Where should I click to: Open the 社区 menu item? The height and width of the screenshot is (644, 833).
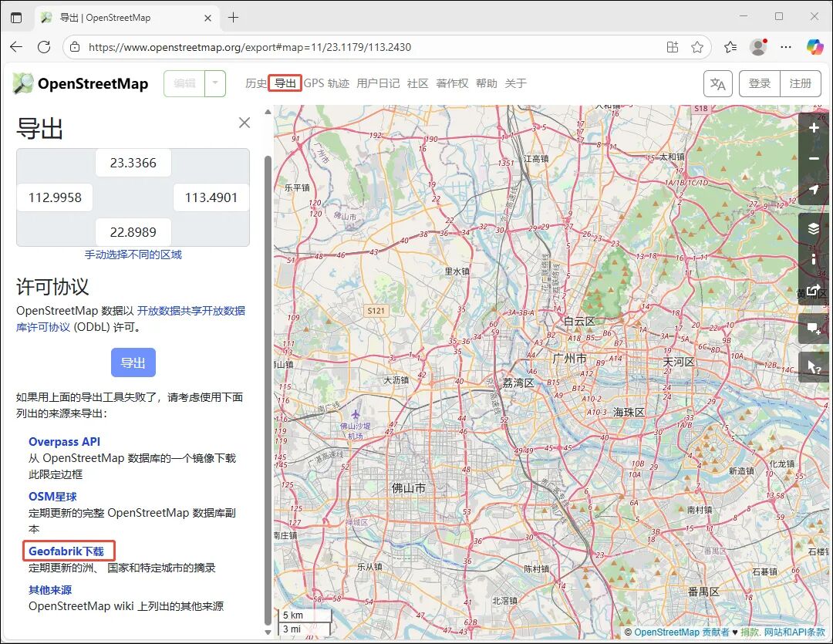pyautogui.click(x=417, y=83)
